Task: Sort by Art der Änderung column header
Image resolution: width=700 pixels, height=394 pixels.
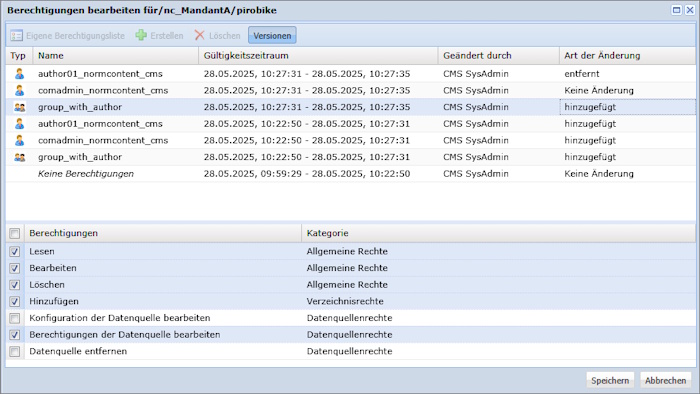Action: click(x=627, y=56)
